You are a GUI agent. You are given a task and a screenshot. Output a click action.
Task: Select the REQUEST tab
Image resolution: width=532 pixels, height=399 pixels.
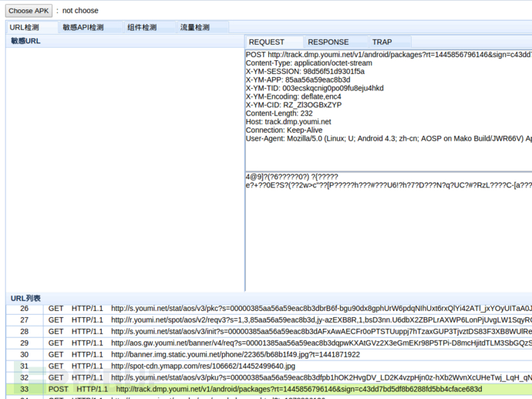point(274,42)
